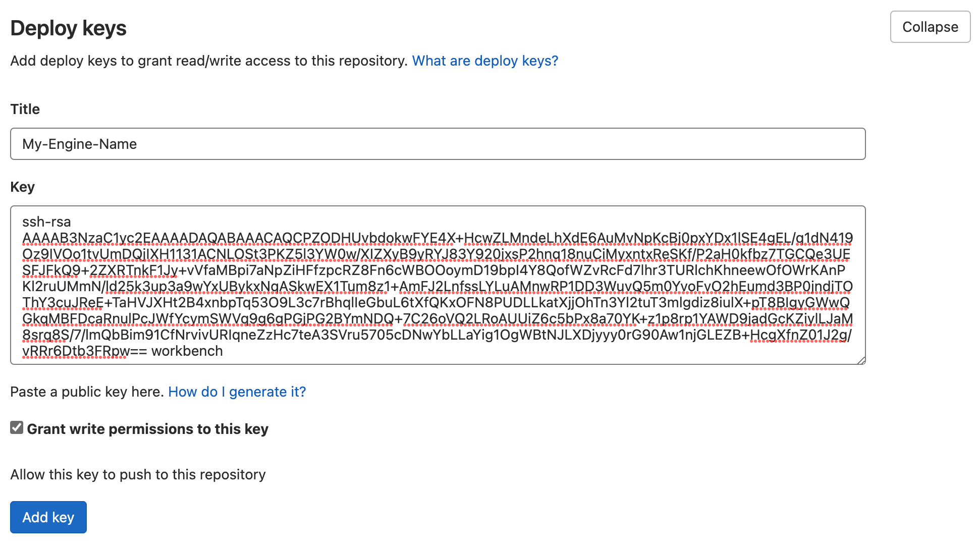Click the "Paste a public key here" hint text
This screenshot has width=980, height=548.
87,392
